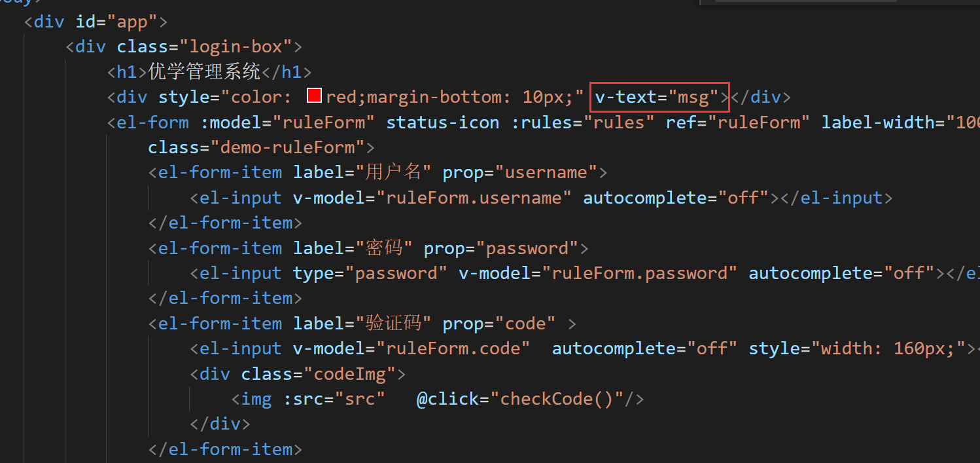This screenshot has width=980, height=463.
Task: Click the checkCode() click handler
Action: (x=561, y=399)
